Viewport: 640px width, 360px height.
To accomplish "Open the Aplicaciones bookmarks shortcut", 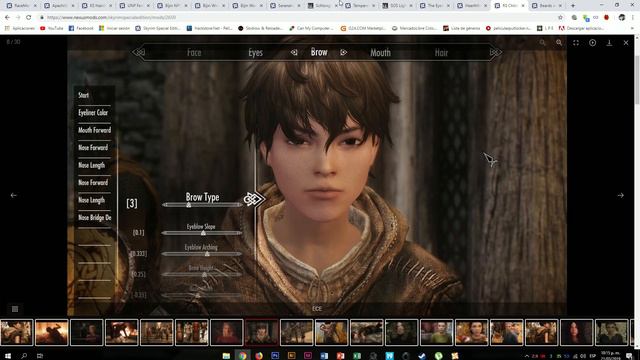I will [20, 28].
